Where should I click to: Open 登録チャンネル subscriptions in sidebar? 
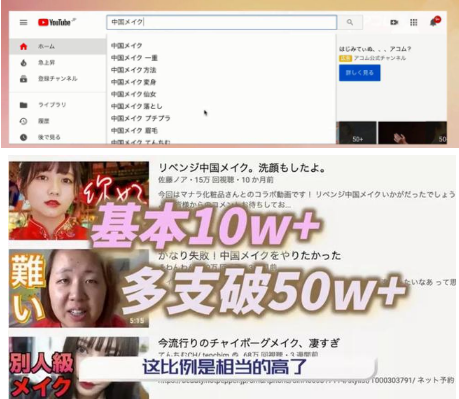click(x=57, y=79)
